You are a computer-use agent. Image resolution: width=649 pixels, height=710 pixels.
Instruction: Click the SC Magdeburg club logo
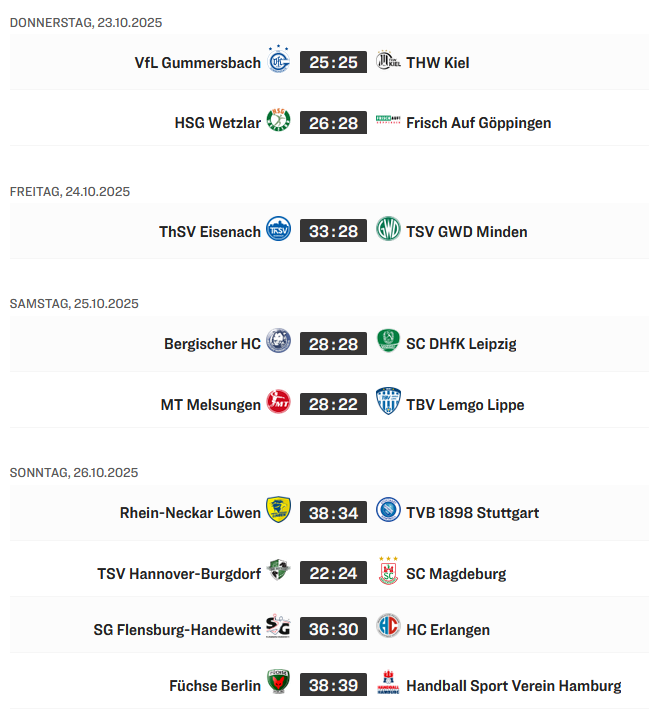388,572
